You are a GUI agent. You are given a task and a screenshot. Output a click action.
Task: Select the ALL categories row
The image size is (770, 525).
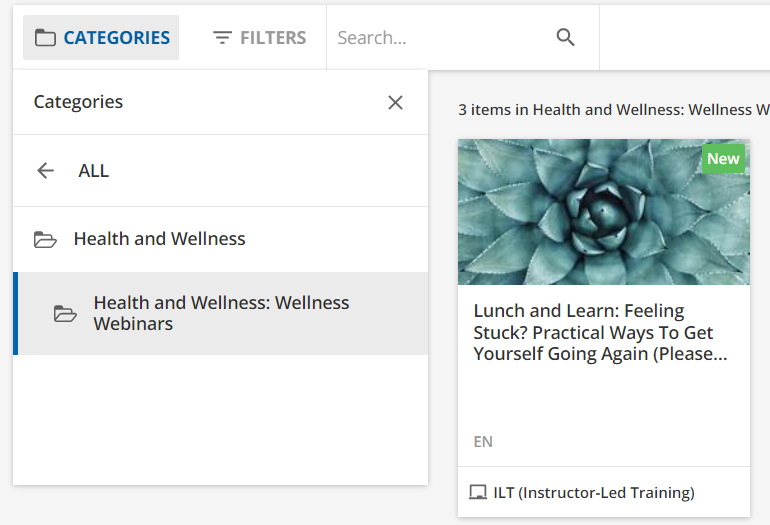click(x=220, y=171)
